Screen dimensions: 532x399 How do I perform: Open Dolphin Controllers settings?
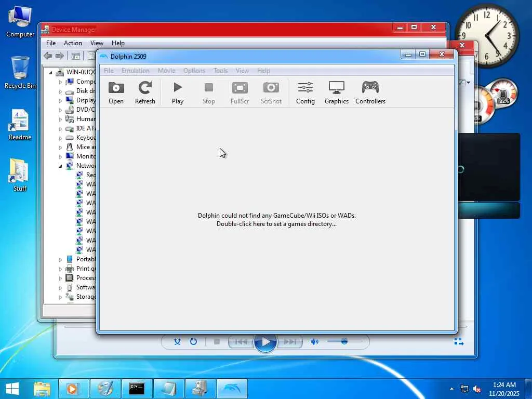[370, 92]
